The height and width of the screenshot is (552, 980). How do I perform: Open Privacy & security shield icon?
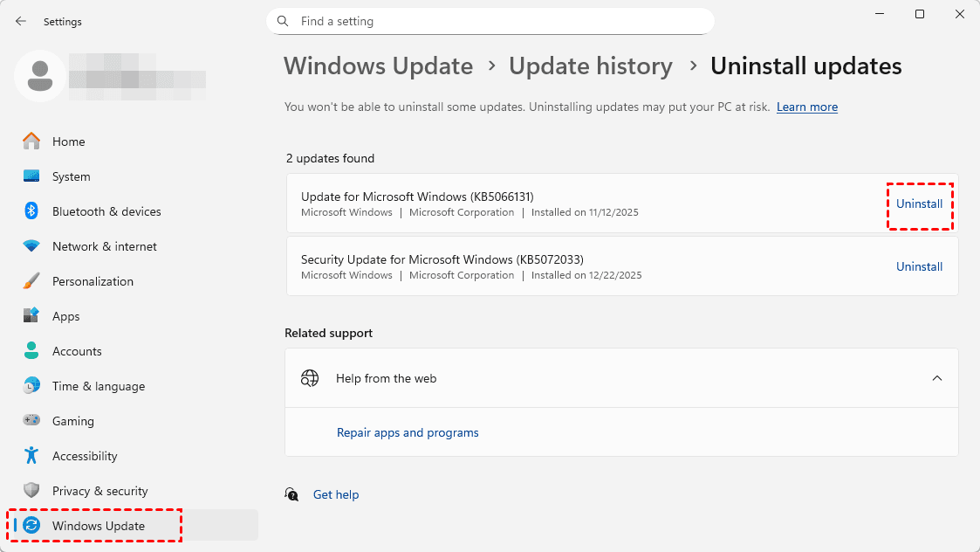31,491
